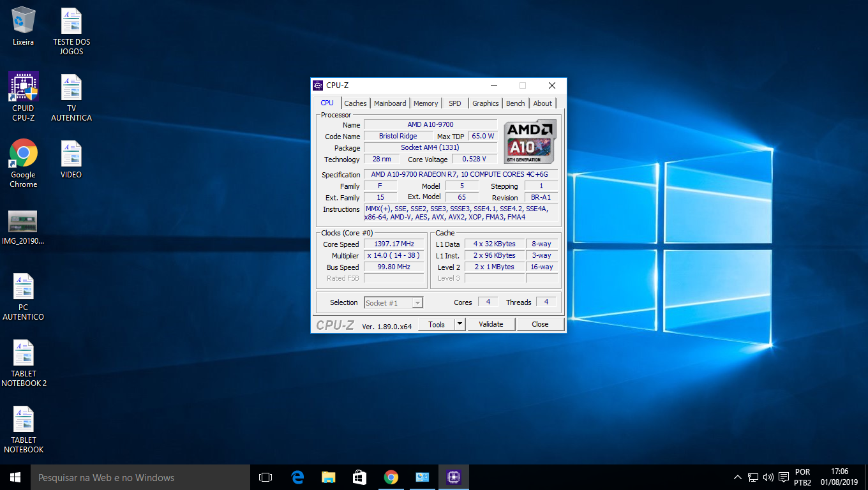Open Task View in taskbar
The image size is (868, 490).
click(266, 477)
